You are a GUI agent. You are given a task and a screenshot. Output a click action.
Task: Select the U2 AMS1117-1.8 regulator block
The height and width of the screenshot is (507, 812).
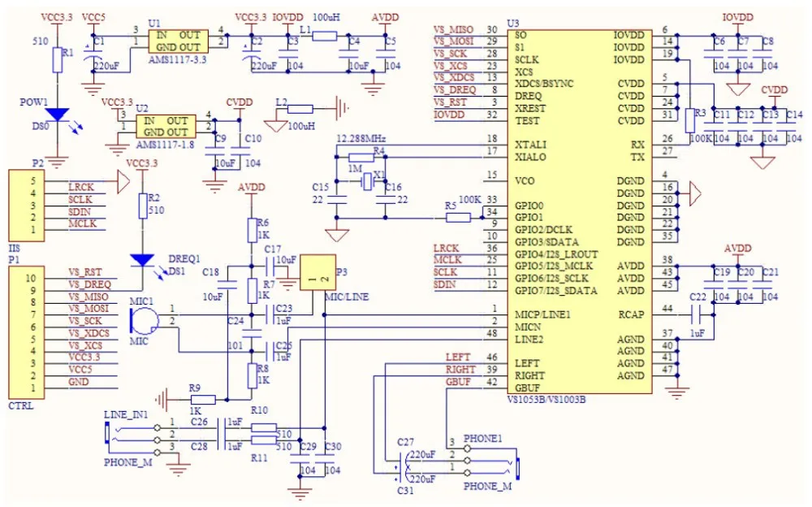166,126
